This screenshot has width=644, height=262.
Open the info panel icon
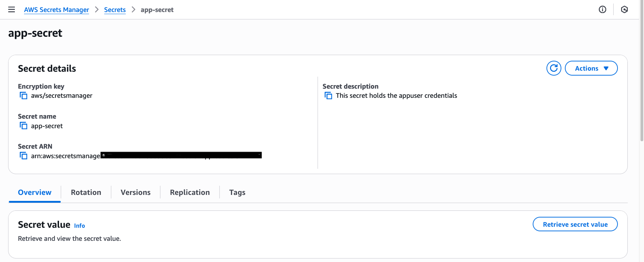pyautogui.click(x=602, y=10)
